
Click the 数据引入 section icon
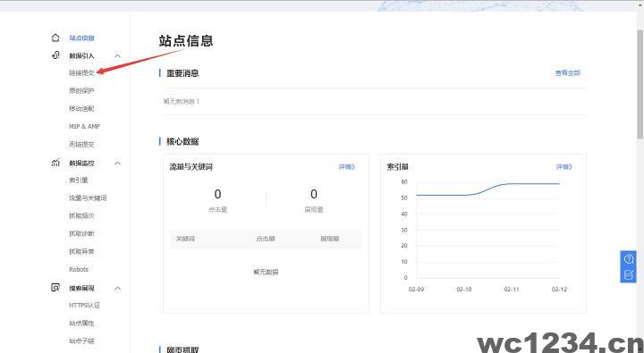pos(55,55)
